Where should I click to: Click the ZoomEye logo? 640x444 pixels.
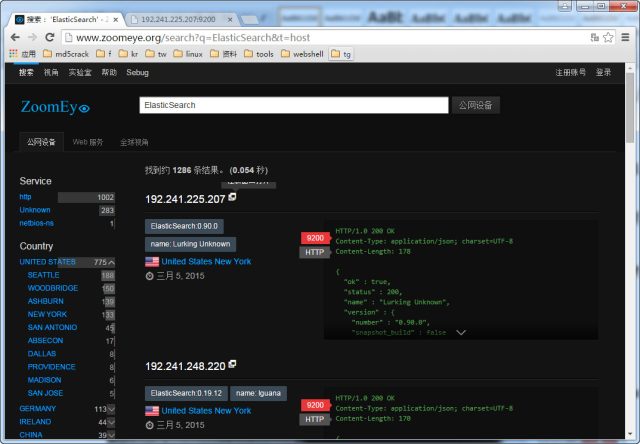click(55, 107)
